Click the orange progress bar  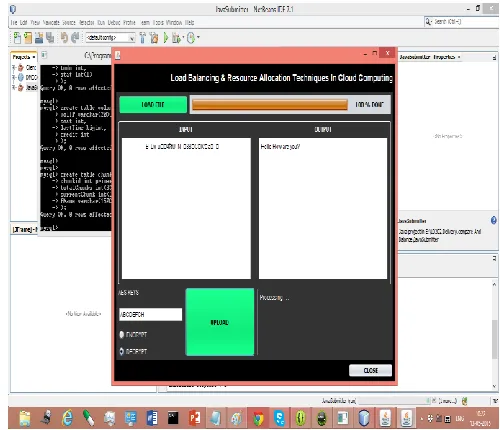[270, 105]
